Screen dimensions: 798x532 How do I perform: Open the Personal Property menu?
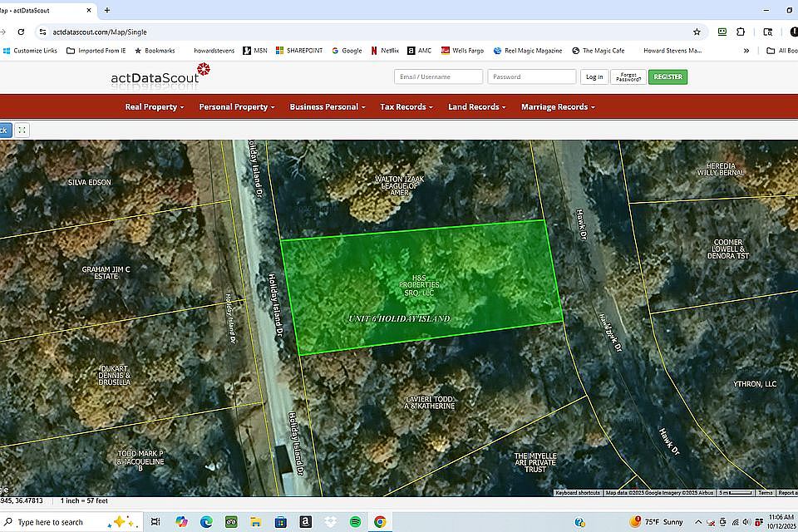237,107
